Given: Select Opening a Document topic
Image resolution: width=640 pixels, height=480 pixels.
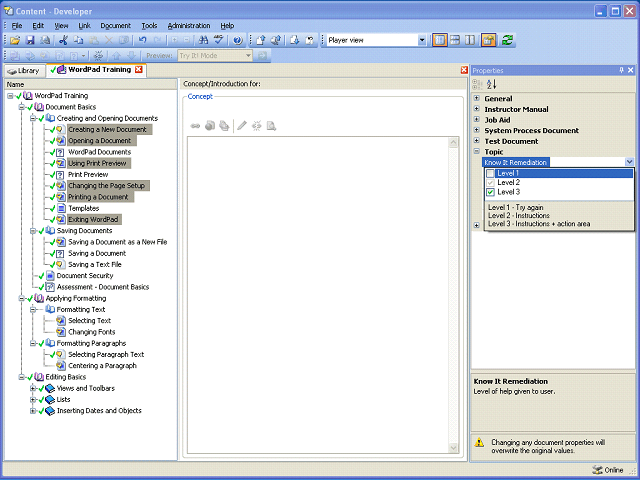Looking at the screenshot, I should click(100, 141).
